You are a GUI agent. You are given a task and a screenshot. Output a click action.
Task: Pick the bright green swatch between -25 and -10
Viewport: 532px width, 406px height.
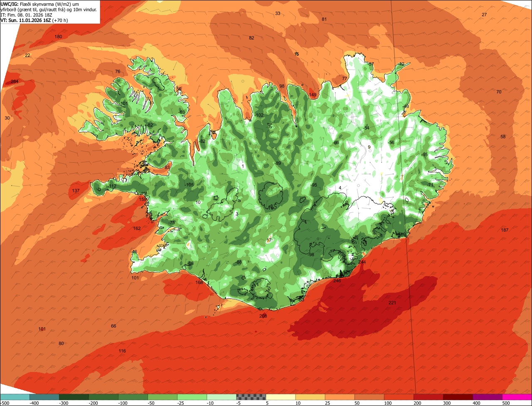[192, 397]
